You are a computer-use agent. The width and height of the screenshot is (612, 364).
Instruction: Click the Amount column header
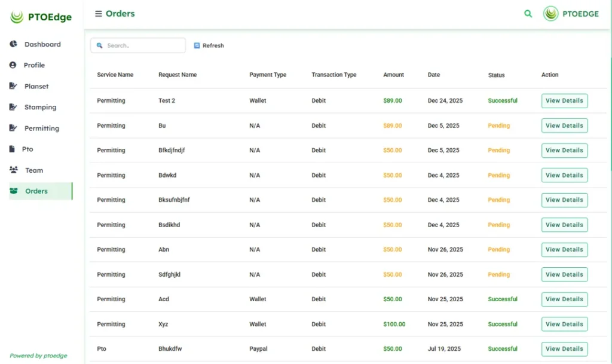pos(393,75)
